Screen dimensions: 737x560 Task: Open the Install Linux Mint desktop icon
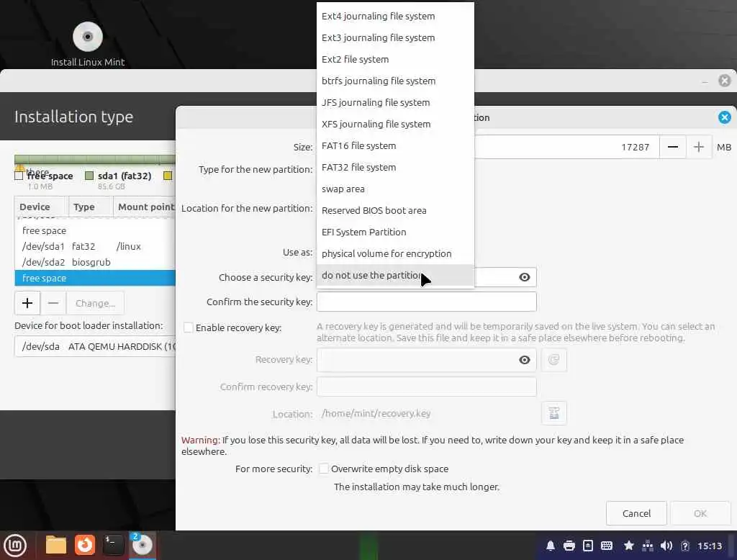click(87, 44)
